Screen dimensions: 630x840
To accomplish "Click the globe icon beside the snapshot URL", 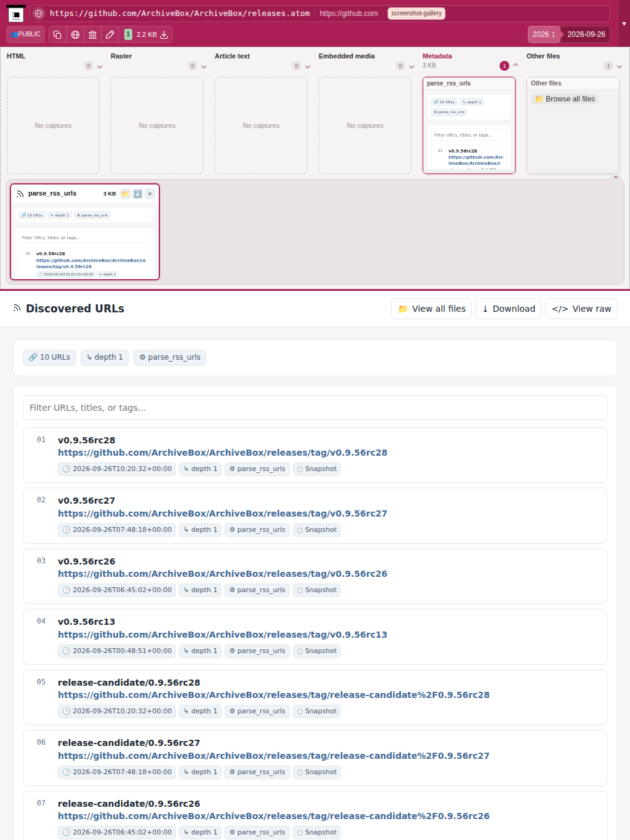I will (x=39, y=13).
